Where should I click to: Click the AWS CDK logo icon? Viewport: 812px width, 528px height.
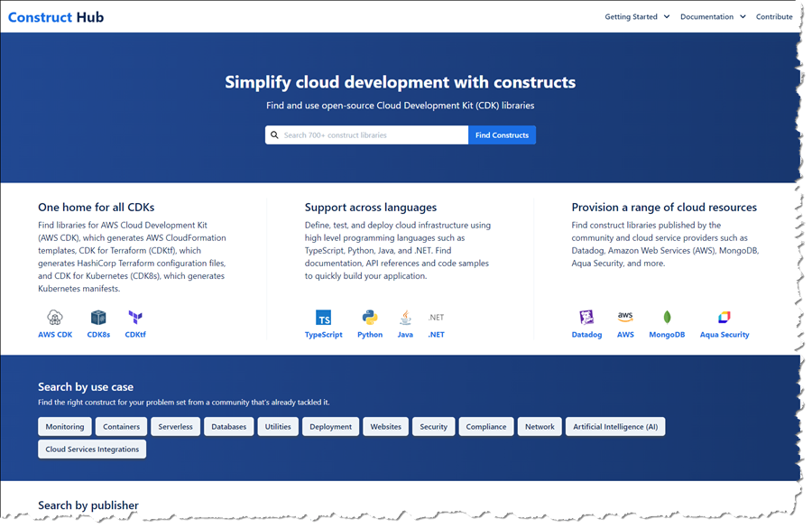[55, 317]
